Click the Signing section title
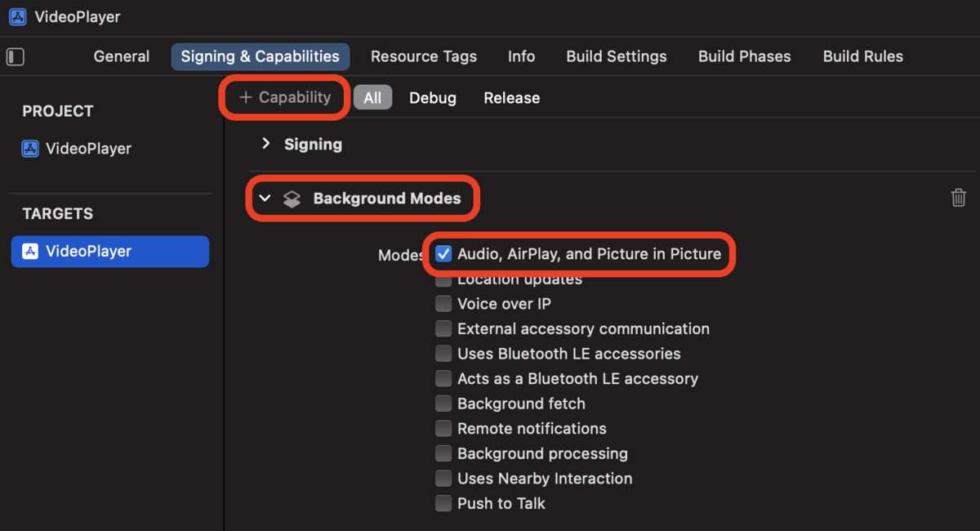Image resolution: width=980 pixels, height=531 pixels. 313,144
